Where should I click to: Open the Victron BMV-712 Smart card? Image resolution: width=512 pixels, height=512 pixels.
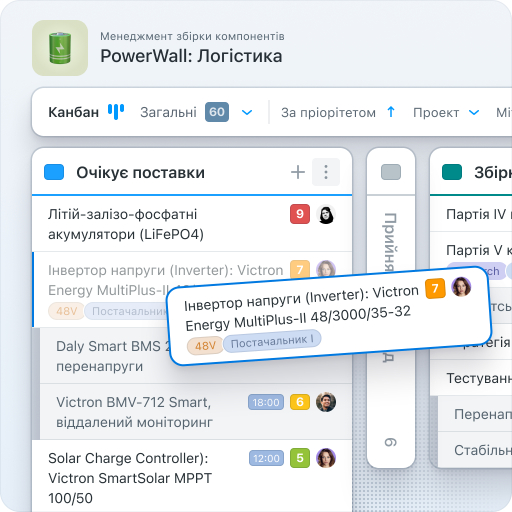tap(196, 412)
